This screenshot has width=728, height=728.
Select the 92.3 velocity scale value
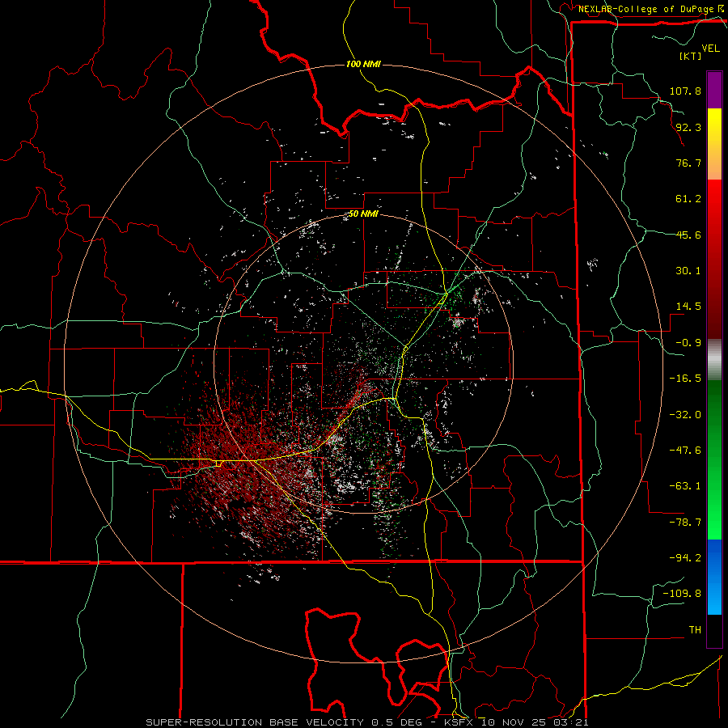(688, 127)
